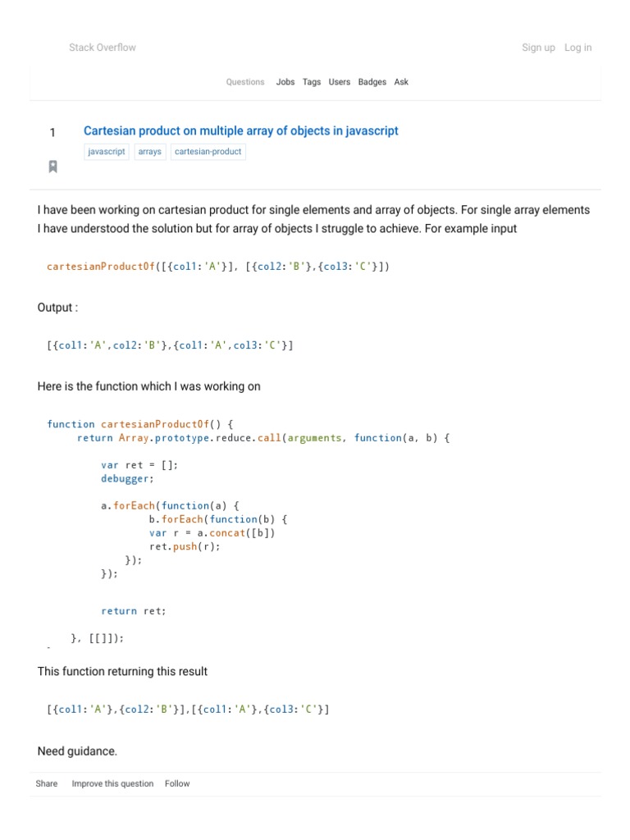Viewport: 630px width, 840px height.
Task: Select the javascript tag
Action: click(107, 152)
